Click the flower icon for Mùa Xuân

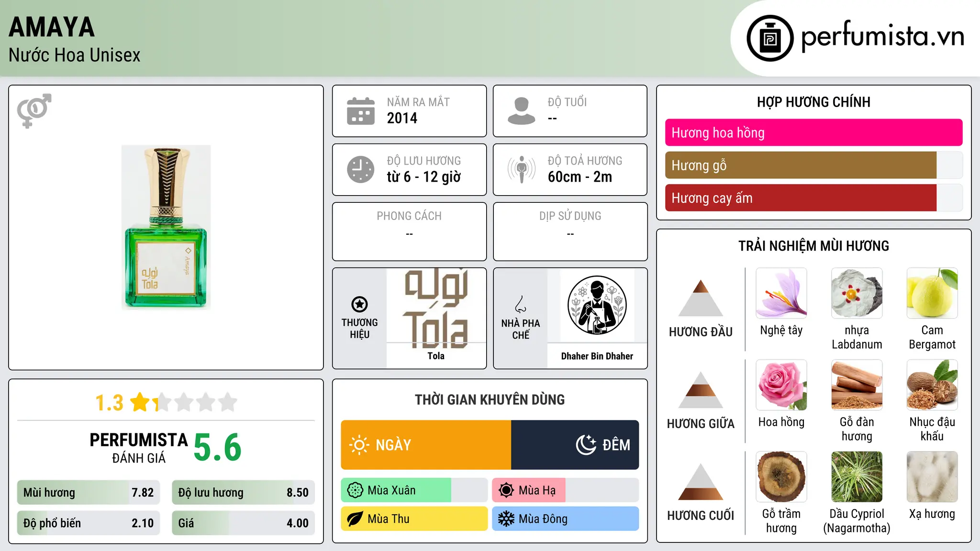(355, 490)
